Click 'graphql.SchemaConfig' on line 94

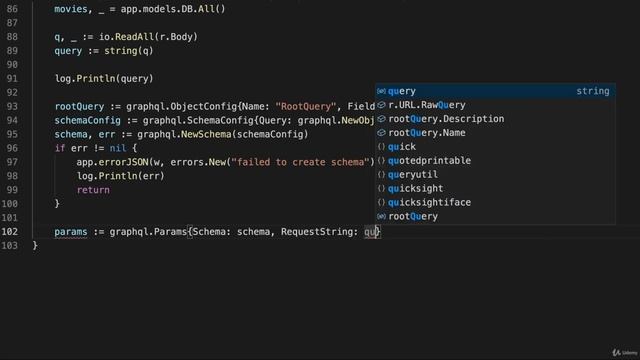coord(198,120)
